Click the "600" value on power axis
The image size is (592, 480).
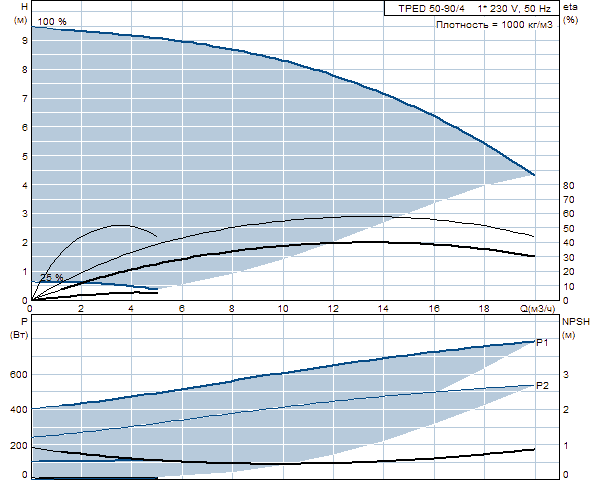pos(19,375)
